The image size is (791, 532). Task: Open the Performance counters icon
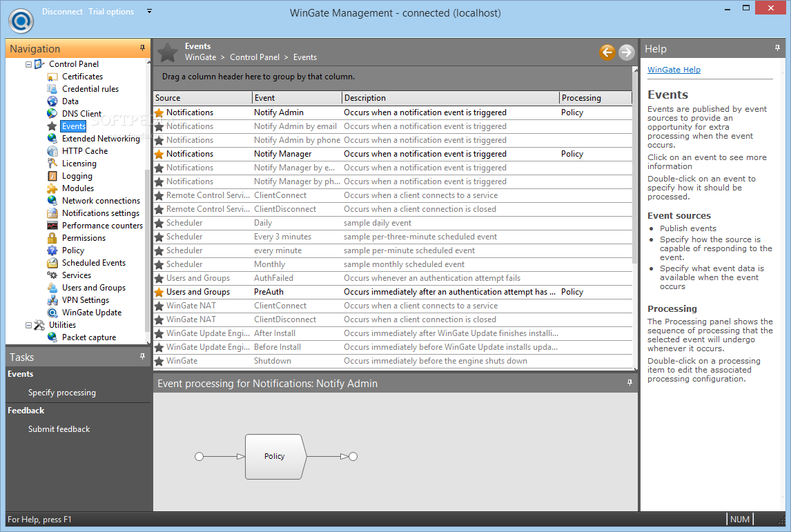[x=52, y=226]
